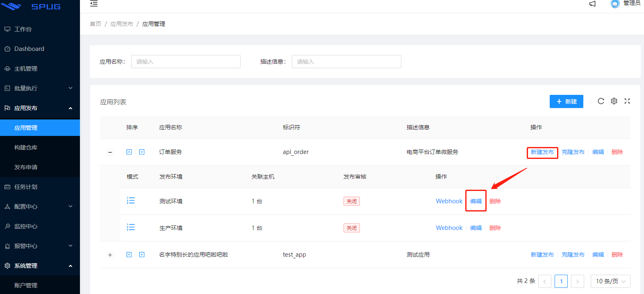Move 订单服务 down in the sort order
The width and height of the screenshot is (644, 294).
142,152
